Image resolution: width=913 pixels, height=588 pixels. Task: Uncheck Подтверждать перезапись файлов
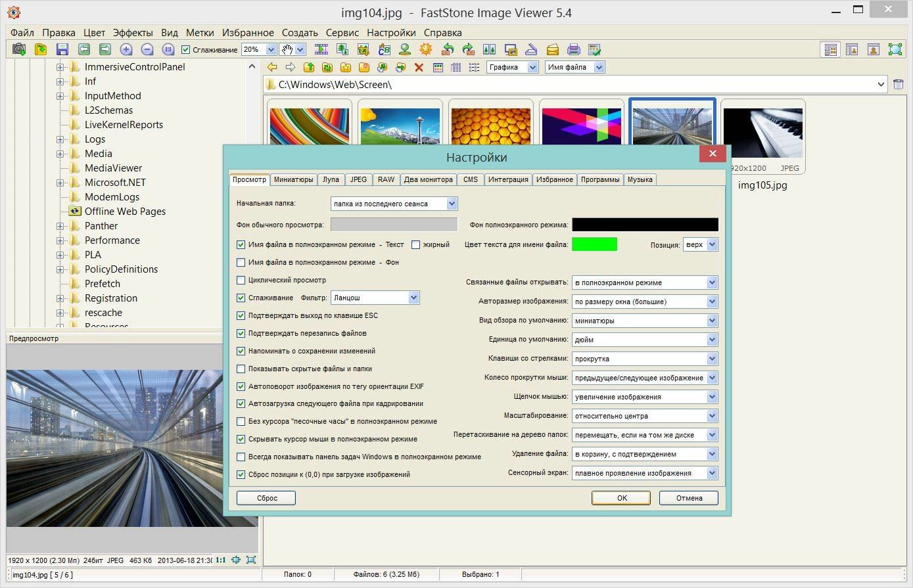(x=241, y=333)
